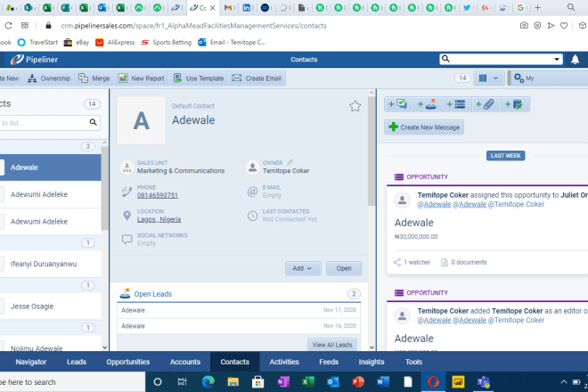
Task: Open the Tools menu
Action: click(x=413, y=362)
